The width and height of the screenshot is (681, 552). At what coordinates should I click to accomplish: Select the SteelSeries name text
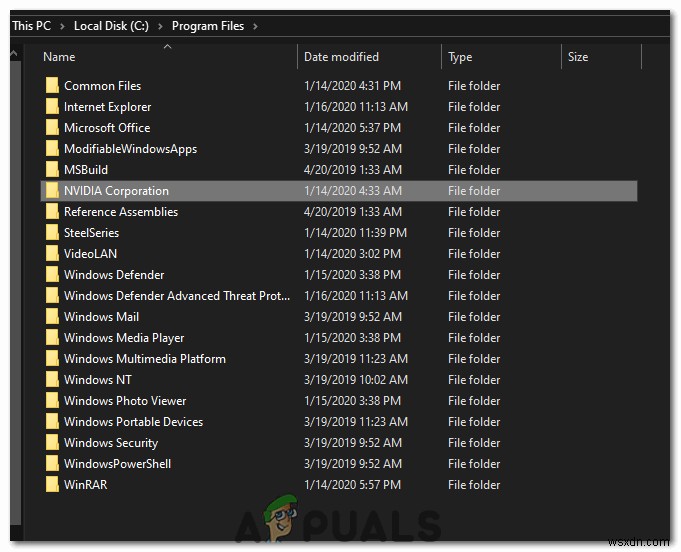(x=91, y=233)
